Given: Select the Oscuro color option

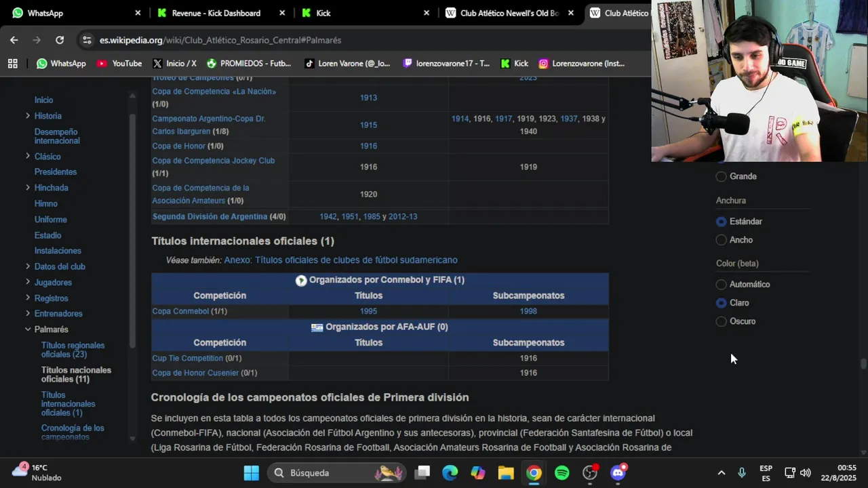Looking at the screenshot, I should pos(722,321).
